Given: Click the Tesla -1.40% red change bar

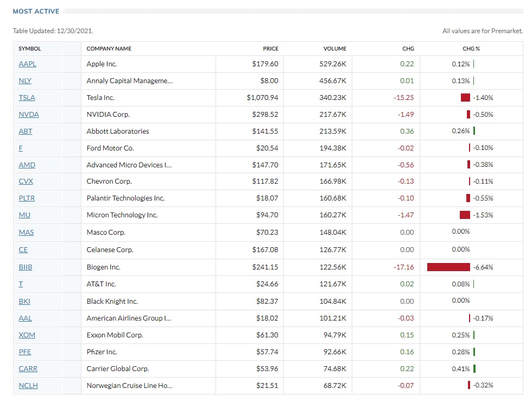Looking at the screenshot, I should [x=466, y=98].
